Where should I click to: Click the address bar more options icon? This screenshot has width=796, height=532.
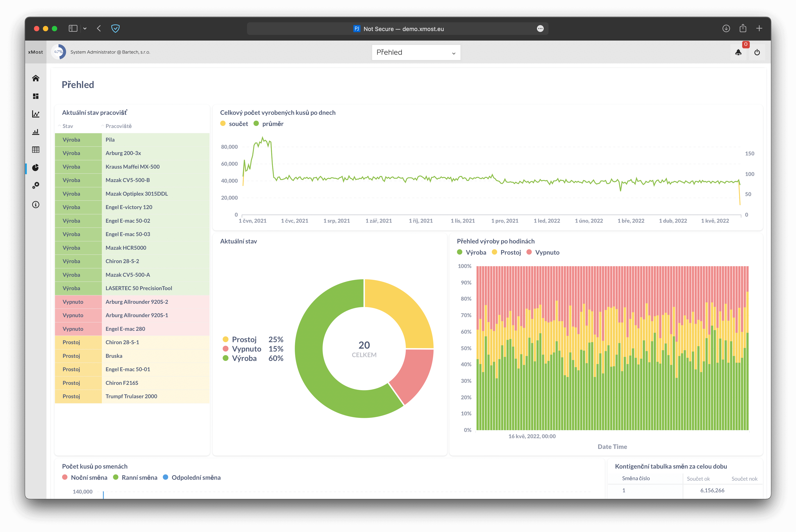pos(540,29)
